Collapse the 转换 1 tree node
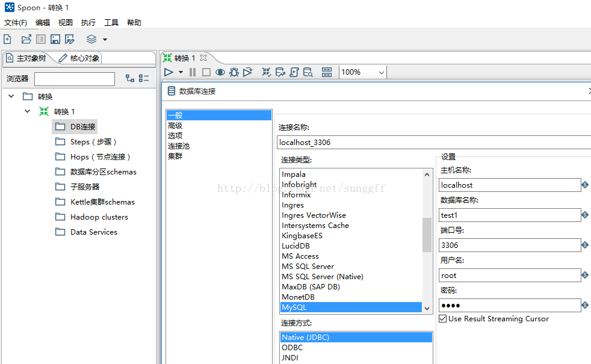The width and height of the screenshot is (591, 364). (28, 111)
